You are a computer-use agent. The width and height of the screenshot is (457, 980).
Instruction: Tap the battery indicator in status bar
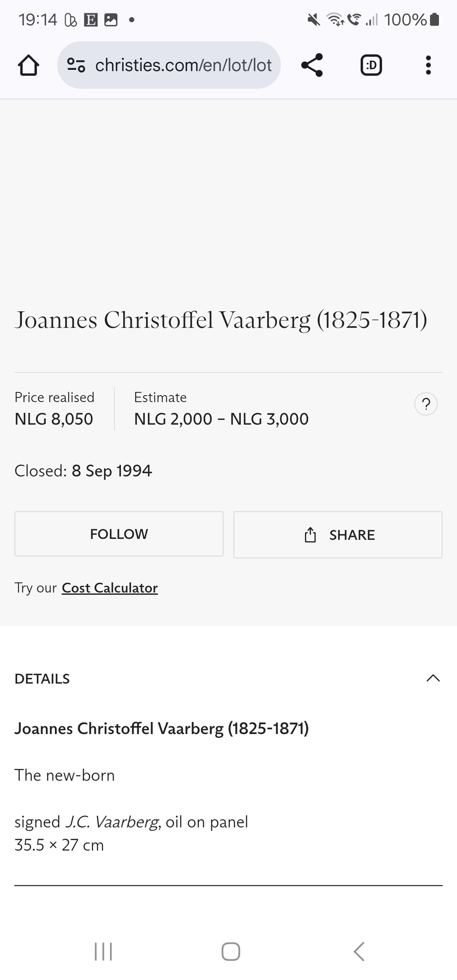[x=434, y=19]
